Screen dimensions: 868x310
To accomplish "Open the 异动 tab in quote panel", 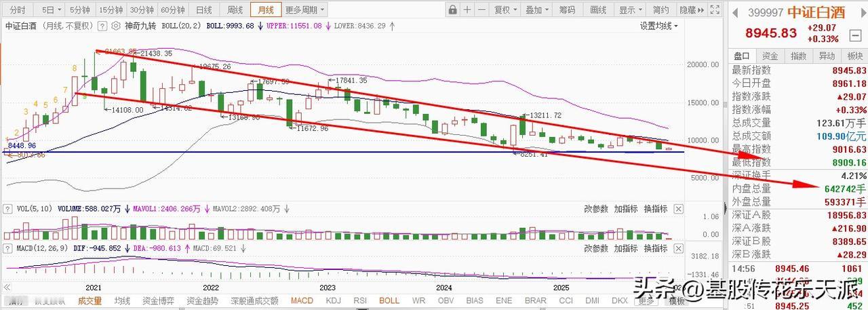I will pyautogui.click(x=826, y=56).
